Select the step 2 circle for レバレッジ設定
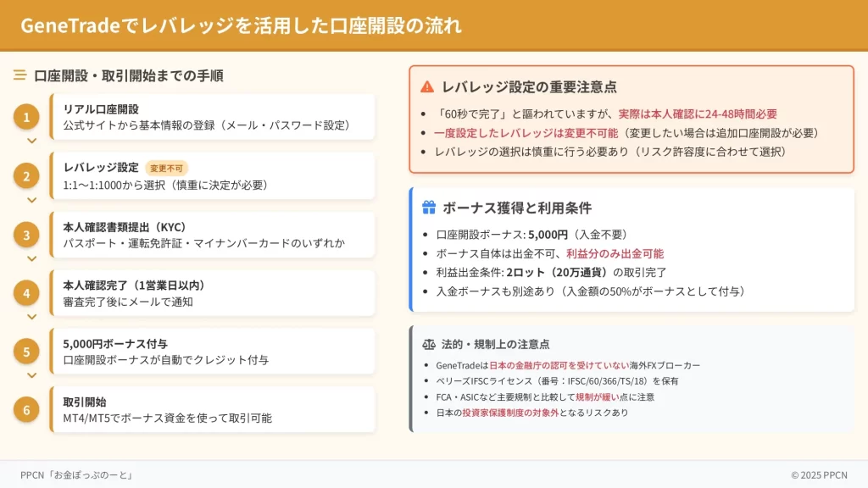Viewport: 868px width, 488px height. (26, 176)
